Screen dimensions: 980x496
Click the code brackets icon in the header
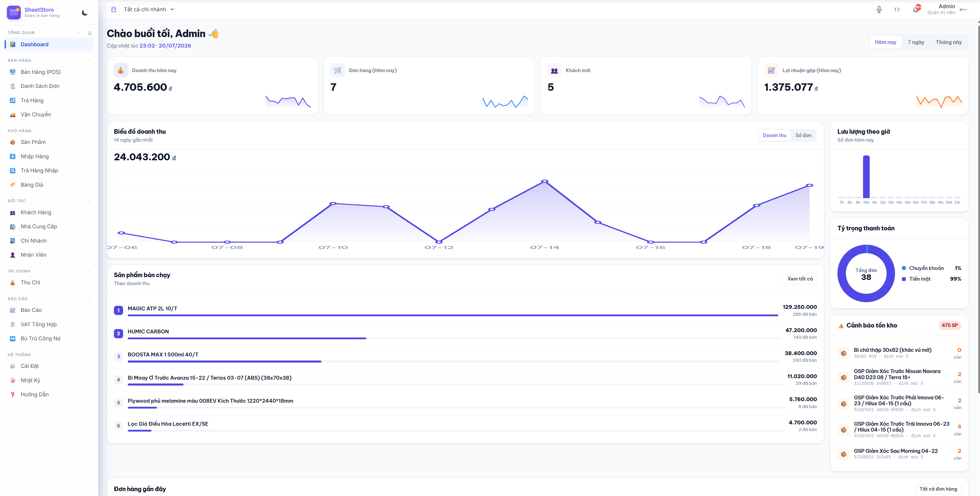coord(897,9)
